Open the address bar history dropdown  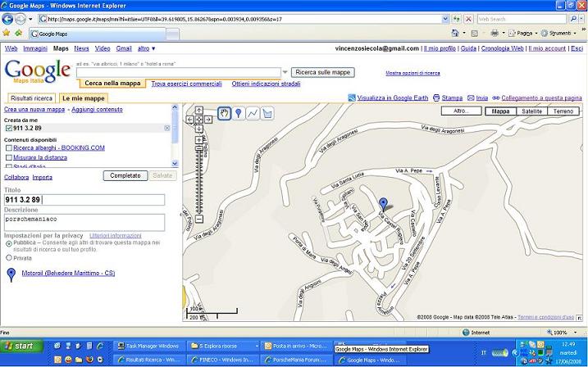(x=445, y=19)
